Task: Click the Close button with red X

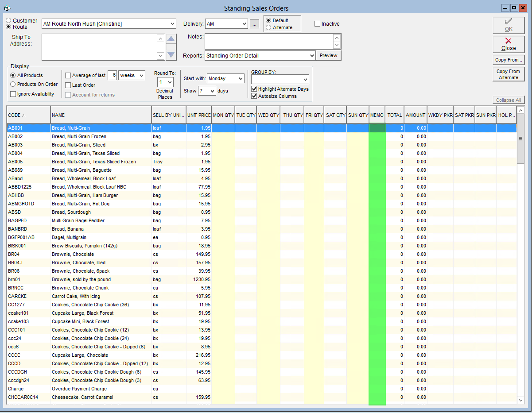Action: pos(509,44)
